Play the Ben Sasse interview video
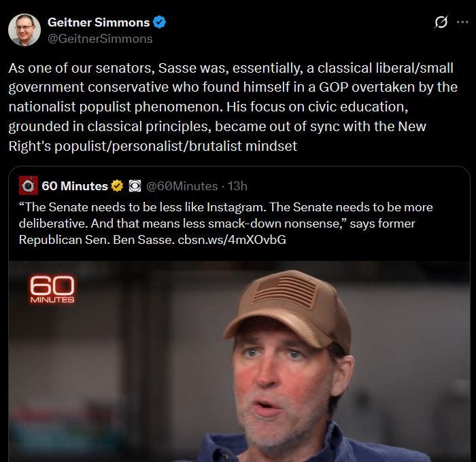The height and width of the screenshot is (462, 476). click(x=239, y=361)
